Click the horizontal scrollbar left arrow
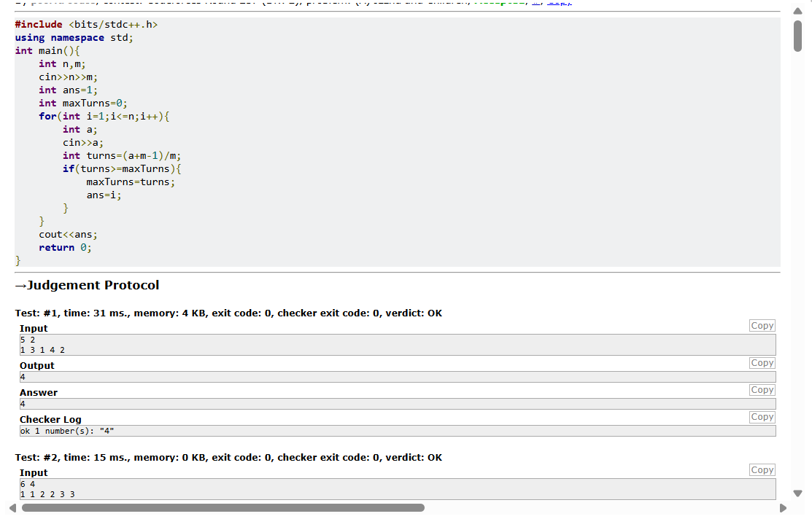 (x=13, y=508)
